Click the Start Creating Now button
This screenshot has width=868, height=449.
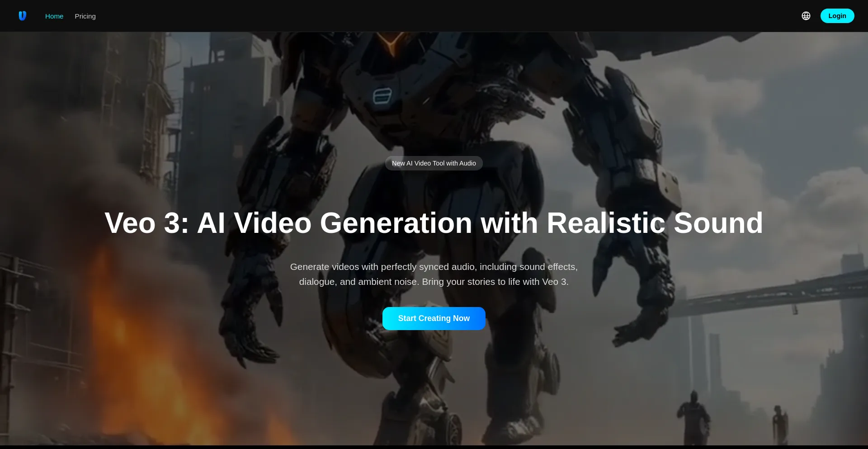tap(434, 318)
